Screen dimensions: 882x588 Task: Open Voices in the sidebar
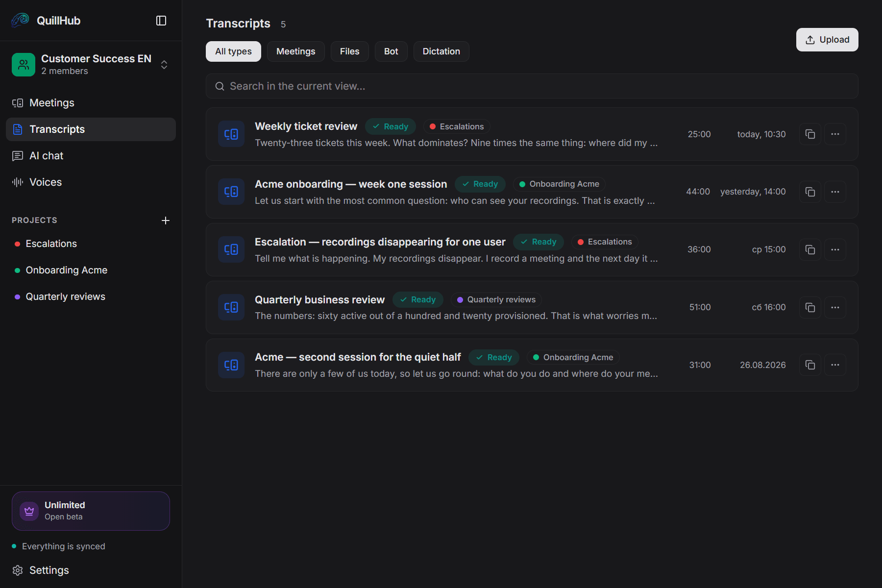[91, 182]
